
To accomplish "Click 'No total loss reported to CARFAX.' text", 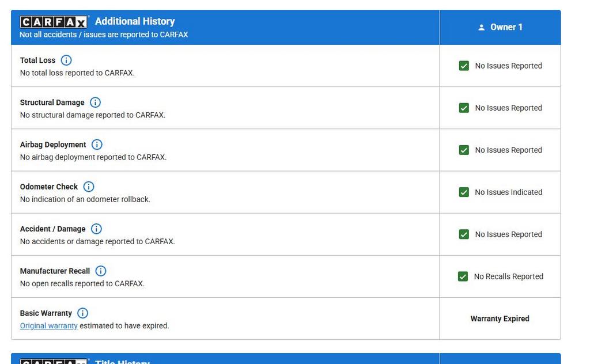I will [77, 73].
